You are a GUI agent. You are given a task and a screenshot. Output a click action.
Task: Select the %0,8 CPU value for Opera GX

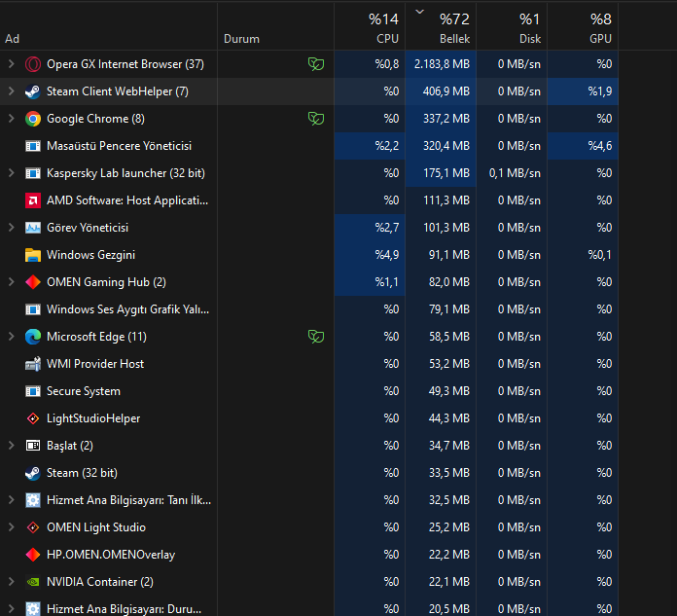click(x=370, y=64)
